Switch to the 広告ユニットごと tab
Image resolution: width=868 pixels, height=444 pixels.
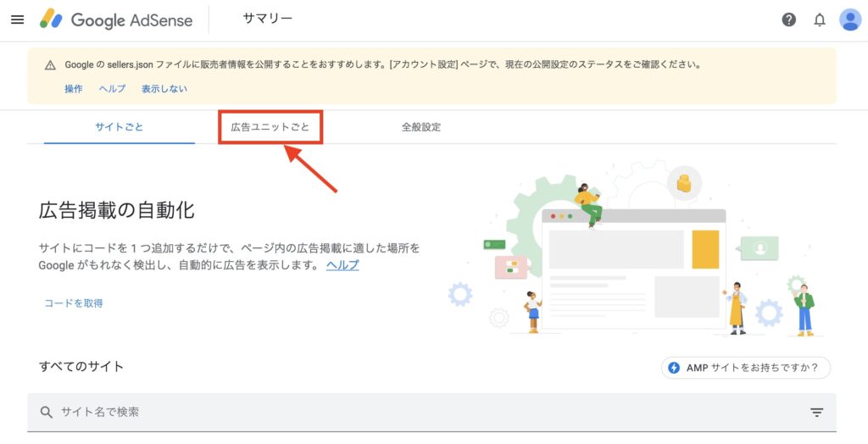(x=270, y=127)
